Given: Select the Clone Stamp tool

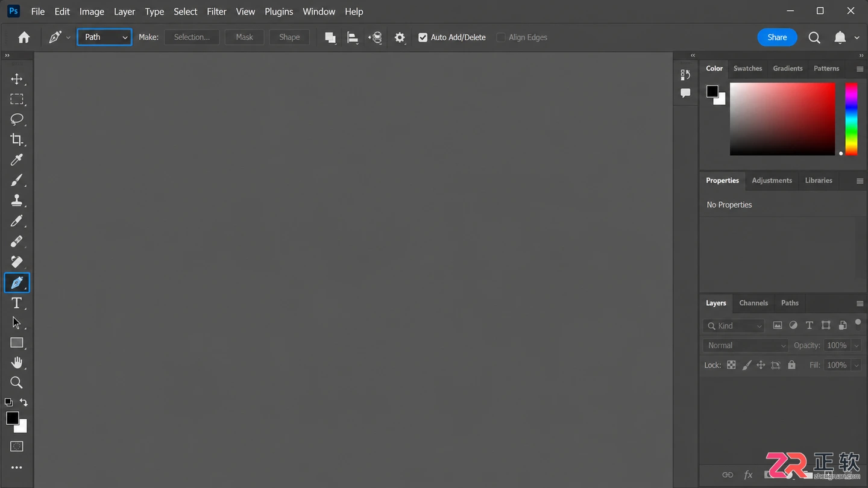Looking at the screenshot, I should [x=17, y=201].
